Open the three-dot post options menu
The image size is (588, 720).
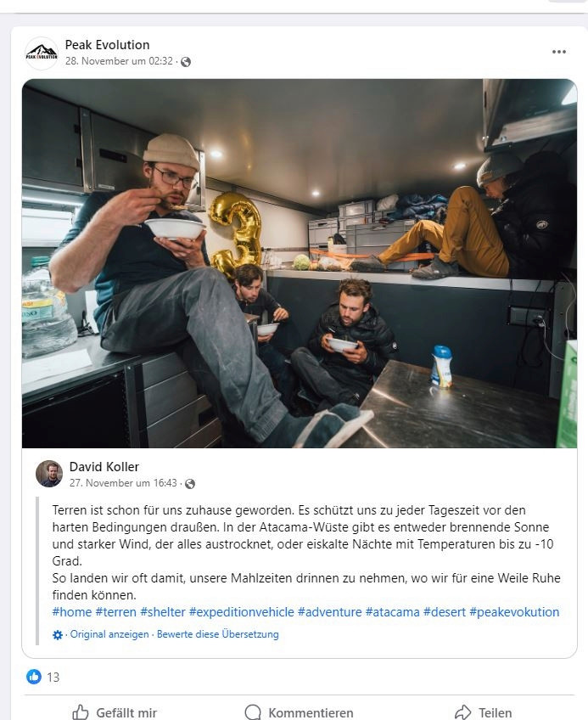pyautogui.click(x=558, y=52)
